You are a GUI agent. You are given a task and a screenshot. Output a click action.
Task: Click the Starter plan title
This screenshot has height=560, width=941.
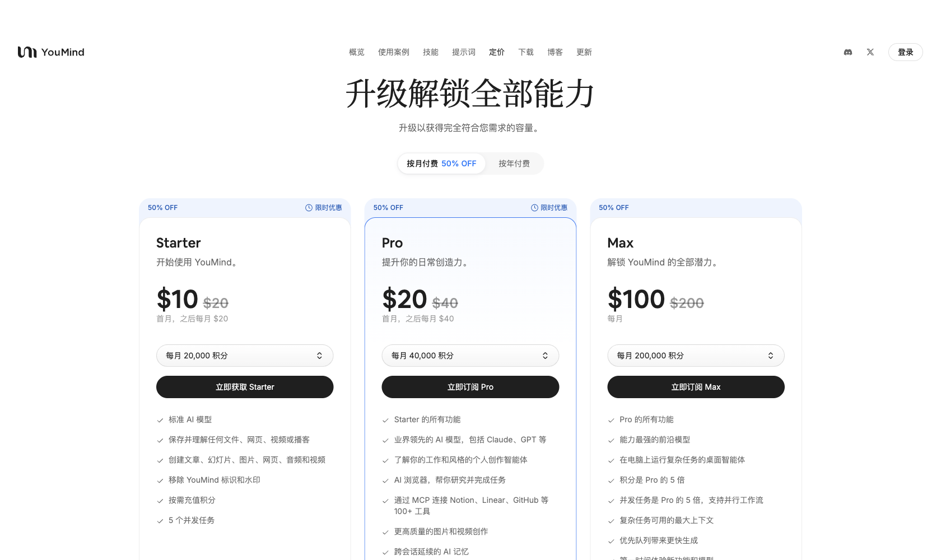(x=178, y=243)
